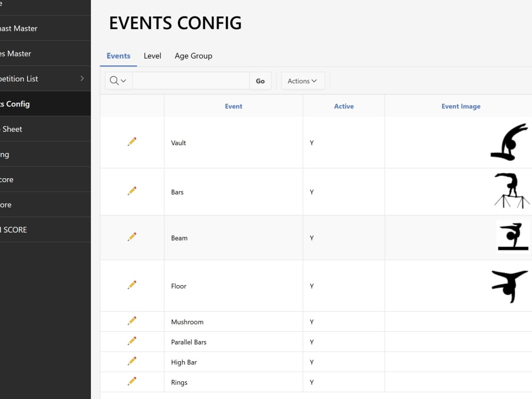Screen dimensions: 532x399
Task: Edit the Rings event row
Action: pos(132,381)
